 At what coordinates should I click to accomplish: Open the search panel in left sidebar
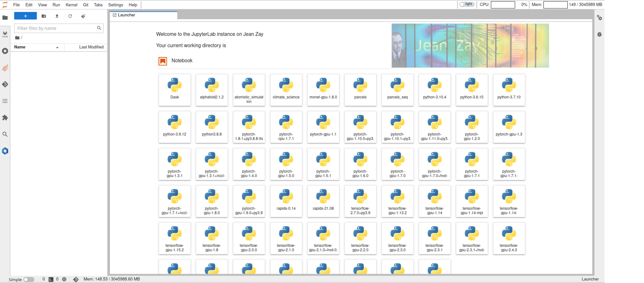(x=5, y=134)
